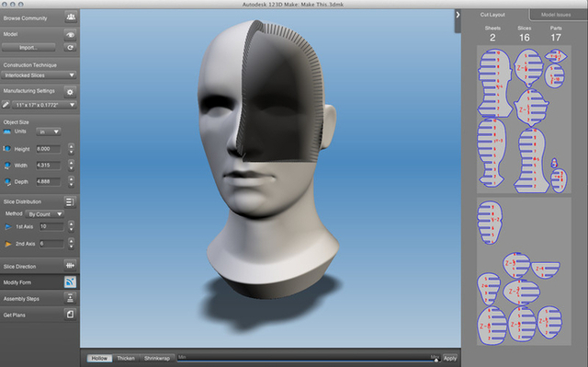Viewport: 588px width, 367px height.
Task: Open Browse Community people icon
Action: click(71, 17)
